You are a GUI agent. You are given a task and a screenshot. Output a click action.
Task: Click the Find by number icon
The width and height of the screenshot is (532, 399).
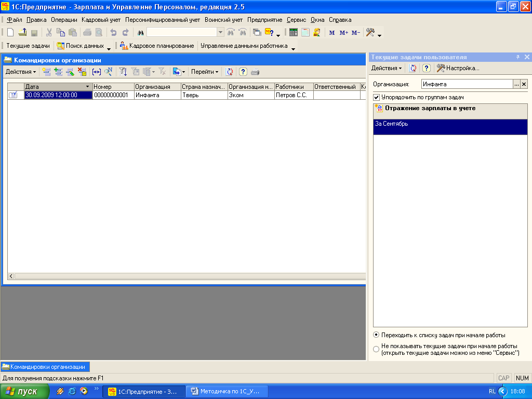[109, 72]
